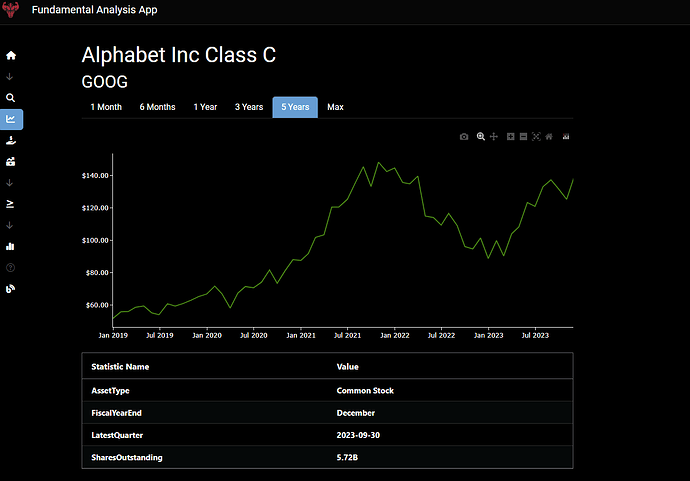690x481 pixels.
Task: Select the 3 Years range tab
Action: pyautogui.click(x=249, y=107)
